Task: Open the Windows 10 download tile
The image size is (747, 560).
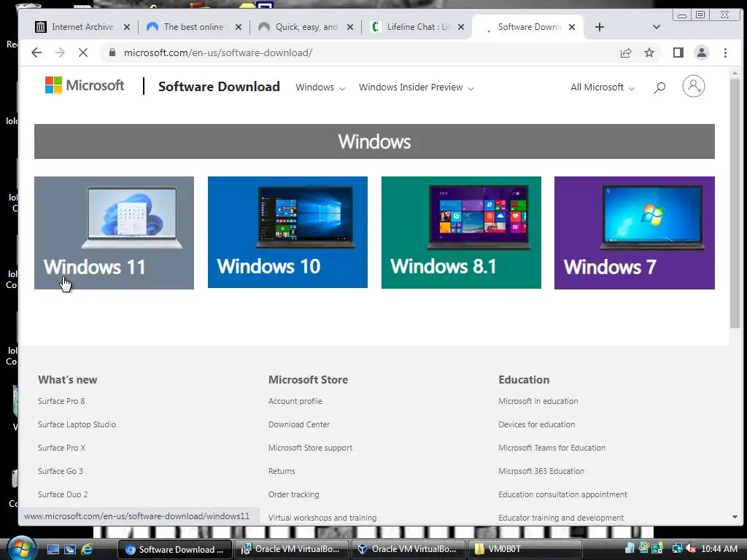Action: [287, 233]
